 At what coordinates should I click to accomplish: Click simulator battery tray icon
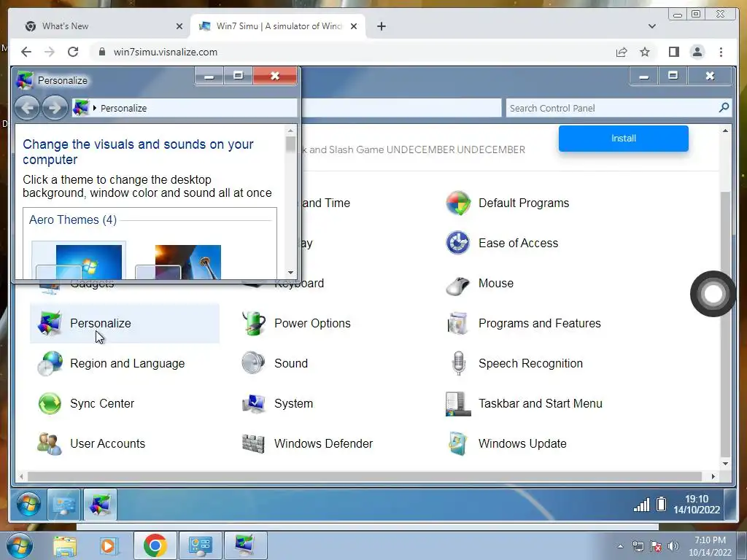pos(661,504)
